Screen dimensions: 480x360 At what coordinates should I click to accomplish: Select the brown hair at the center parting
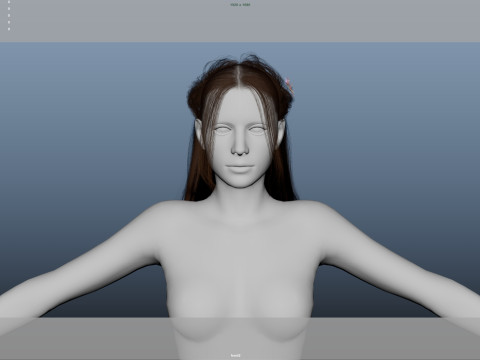(240, 75)
